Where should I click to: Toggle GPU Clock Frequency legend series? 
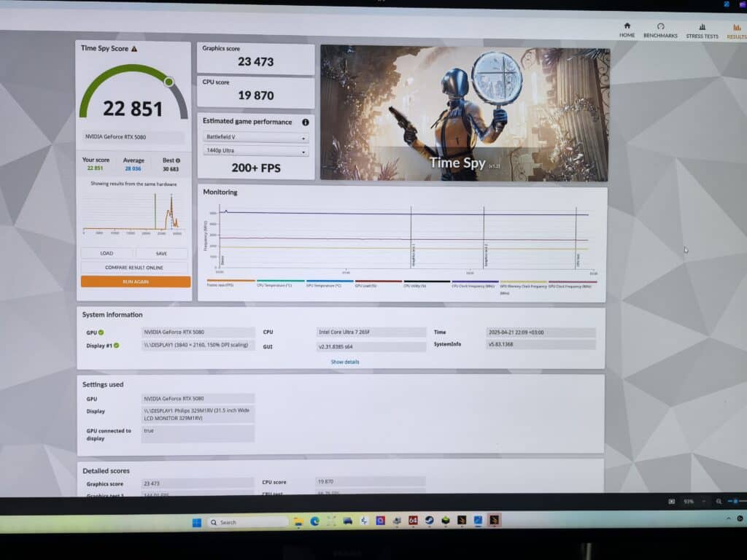[x=572, y=285]
